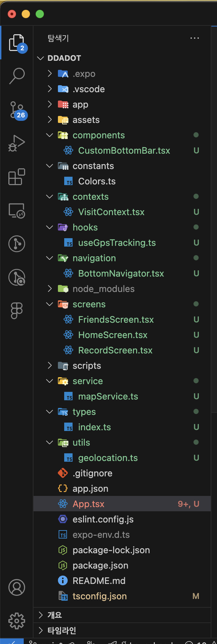Collapse the screens folder

[x=50, y=304]
